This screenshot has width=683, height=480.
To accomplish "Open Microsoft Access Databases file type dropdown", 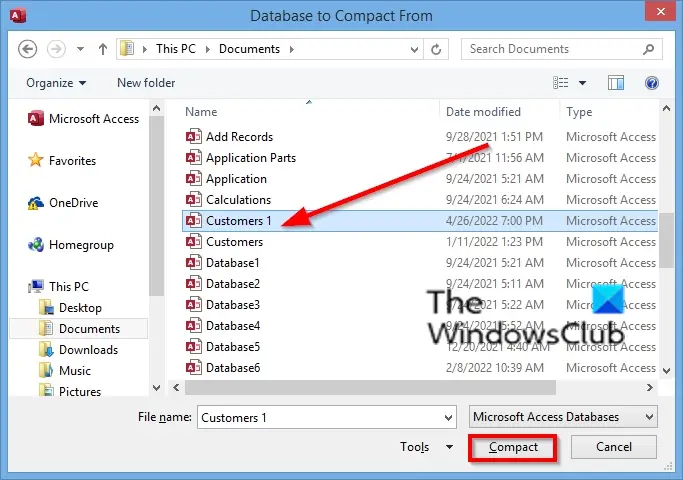I will [563, 417].
